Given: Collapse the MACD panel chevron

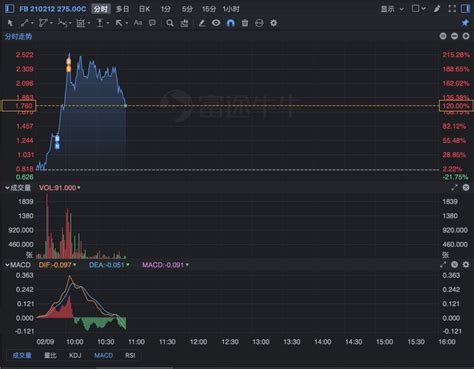Looking at the screenshot, I should tap(7, 265).
